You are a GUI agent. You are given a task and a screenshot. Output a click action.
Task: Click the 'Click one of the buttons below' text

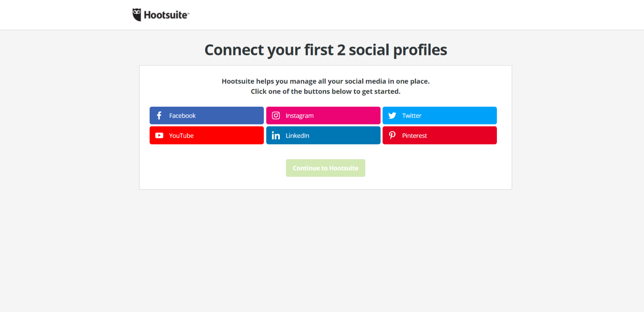[x=326, y=91]
